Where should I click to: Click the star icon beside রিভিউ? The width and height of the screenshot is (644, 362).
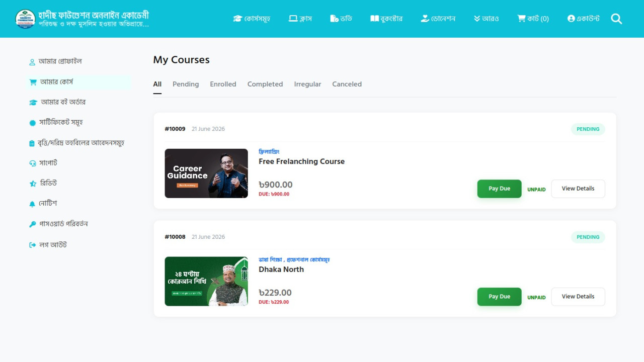tap(33, 184)
